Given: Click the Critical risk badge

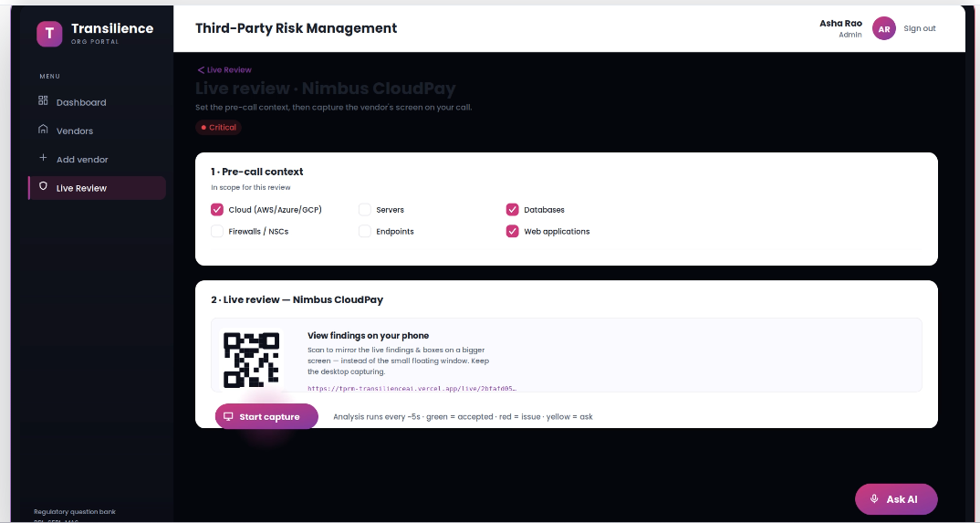Looking at the screenshot, I should 218,128.
